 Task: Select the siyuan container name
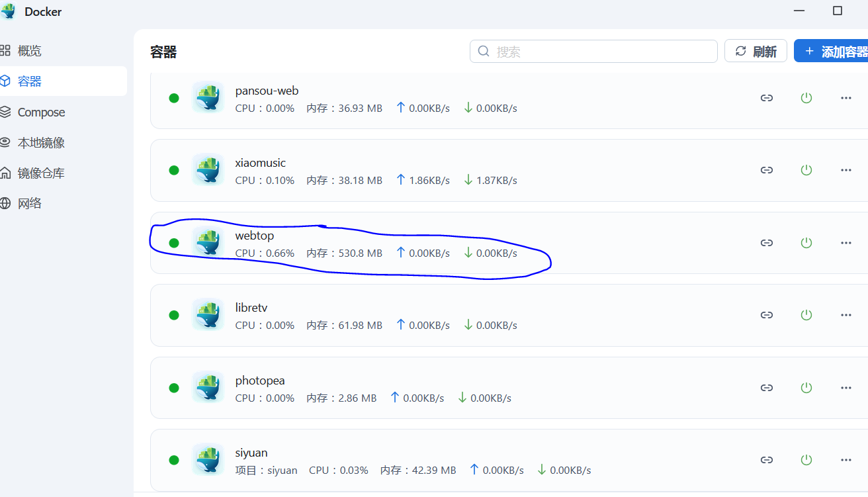pyautogui.click(x=251, y=453)
